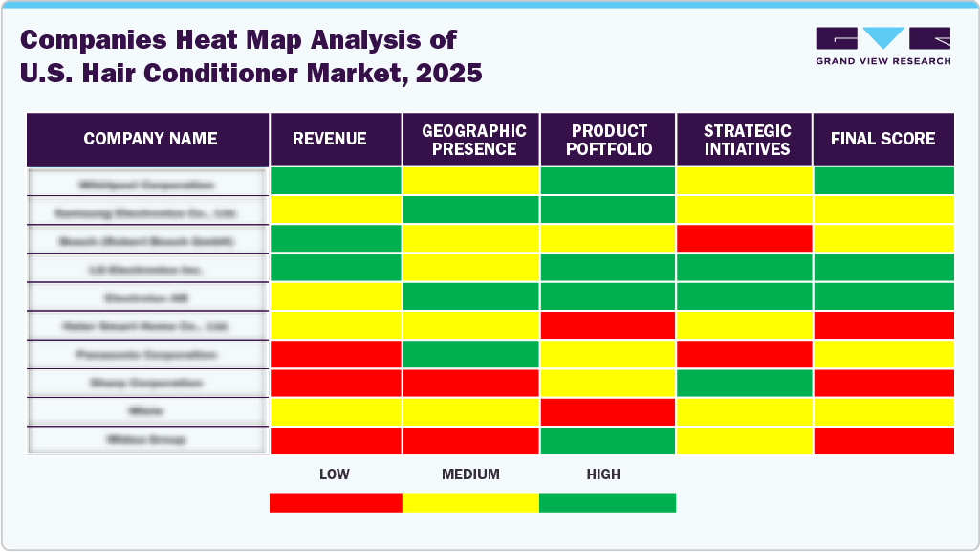The height and width of the screenshot is (552, 980).
Task: Pick the green legend swatch under HIGH
Action: pos(607,502)
